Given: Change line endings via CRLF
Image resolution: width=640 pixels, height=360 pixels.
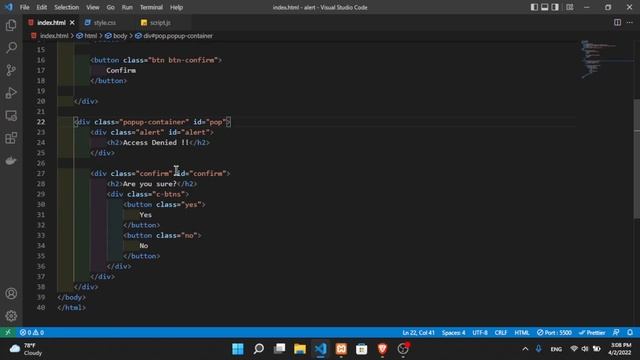Looking at the screenshot, I should [501, 332].
